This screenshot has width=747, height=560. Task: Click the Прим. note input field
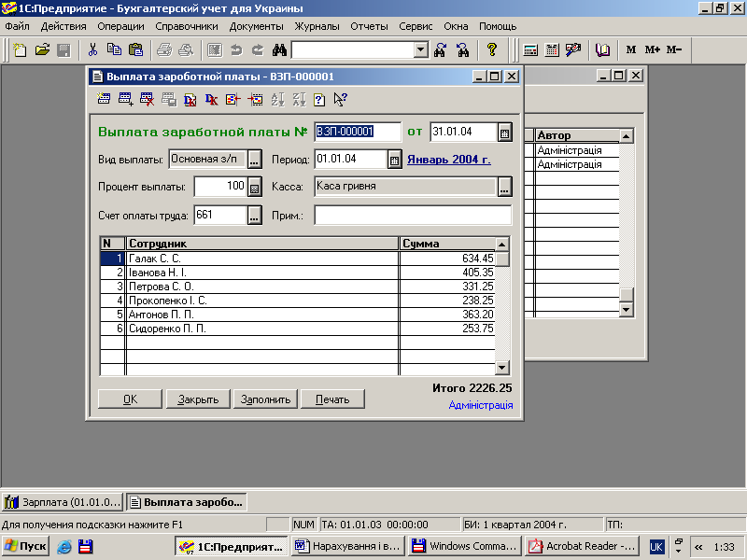tap(413, 216)
